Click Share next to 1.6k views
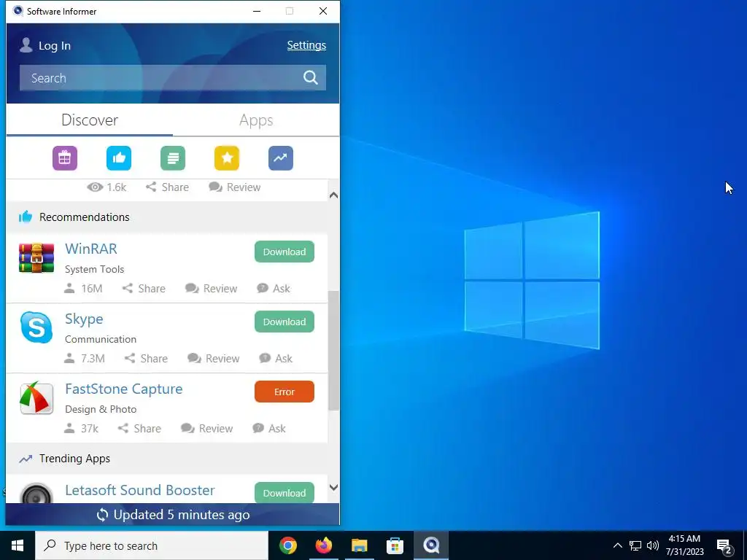 click(167, 187)
